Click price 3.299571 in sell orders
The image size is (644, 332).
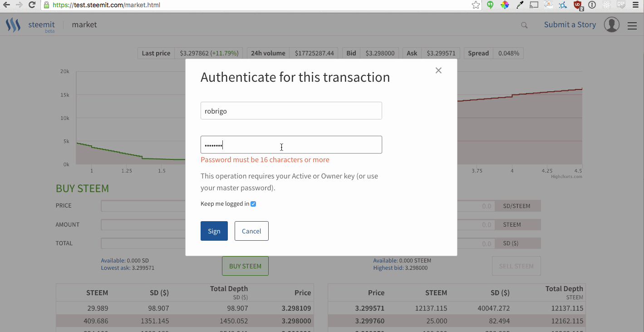click(x=370, y=308)
